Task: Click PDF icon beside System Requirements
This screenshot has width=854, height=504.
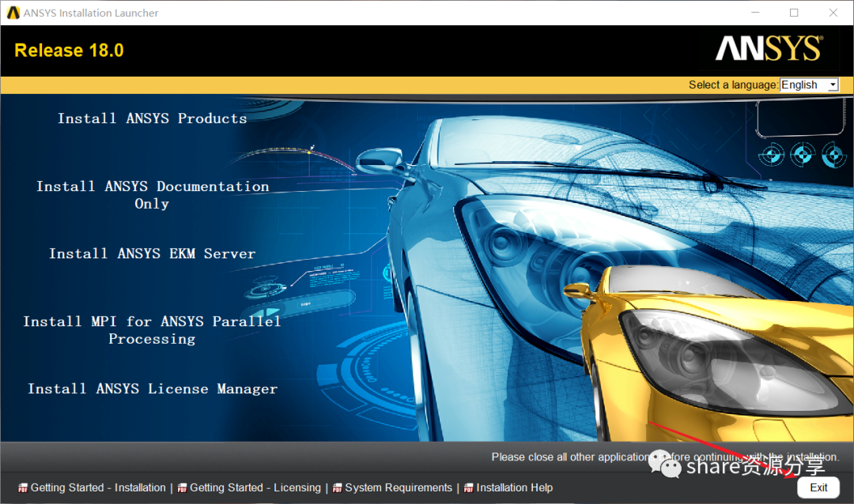Action: pos(338,488)
